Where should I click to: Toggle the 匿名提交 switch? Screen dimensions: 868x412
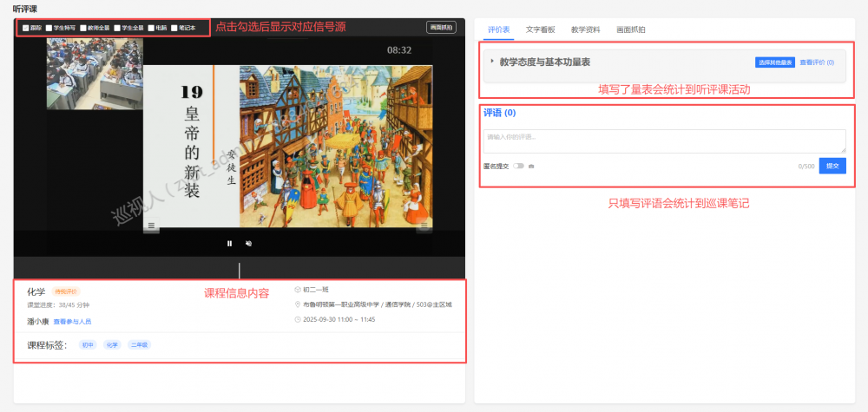click(x=518, y=166)
